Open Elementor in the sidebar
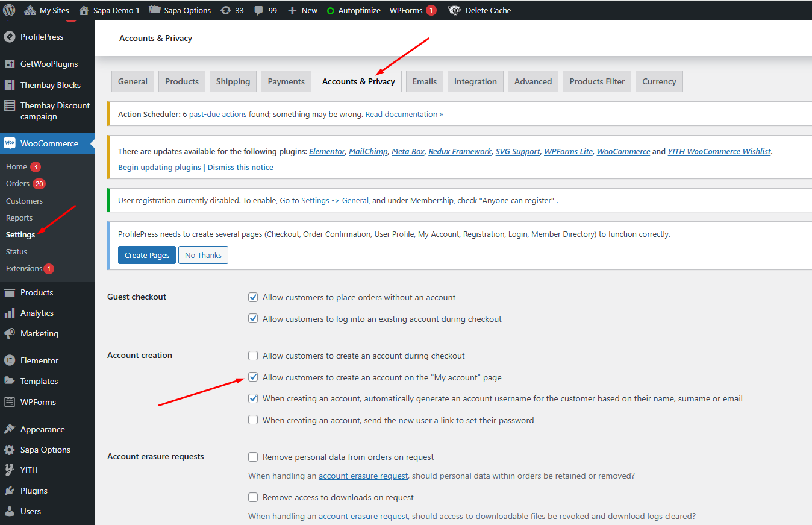 pos(47,360)
